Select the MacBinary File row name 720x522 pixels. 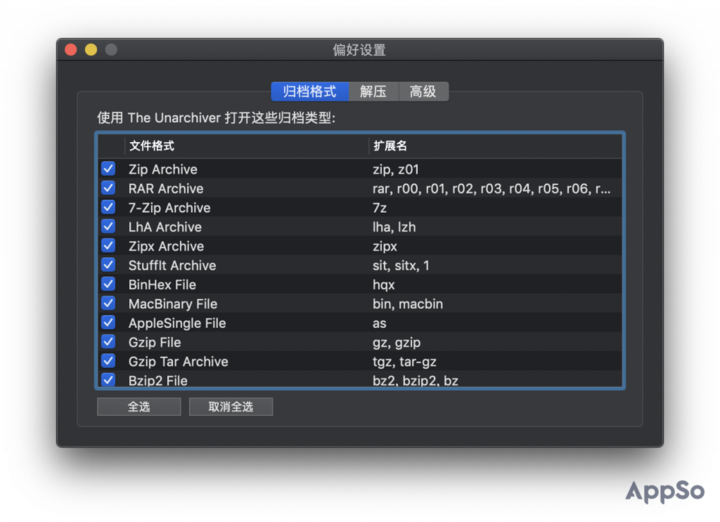coord(173,304)
